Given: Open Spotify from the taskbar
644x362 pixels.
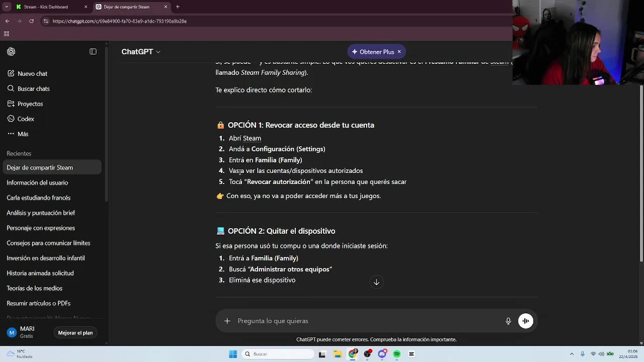Looking at the screenshot, I should pyautogui.click(x=397, y=354).
